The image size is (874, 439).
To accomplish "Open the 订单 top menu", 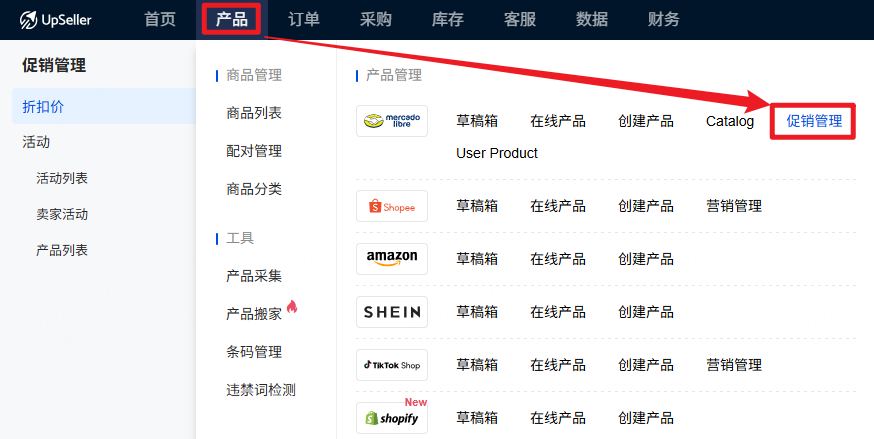I will coord(304,19).
